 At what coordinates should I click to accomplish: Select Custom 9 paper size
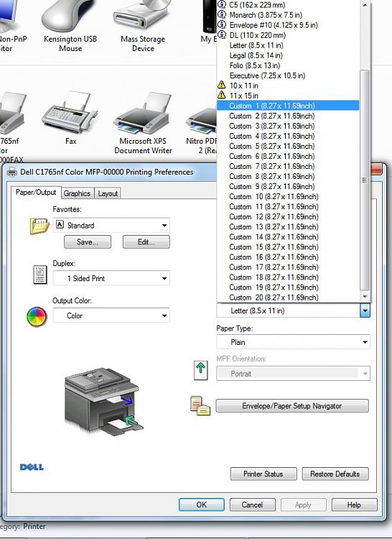point(288,186)
